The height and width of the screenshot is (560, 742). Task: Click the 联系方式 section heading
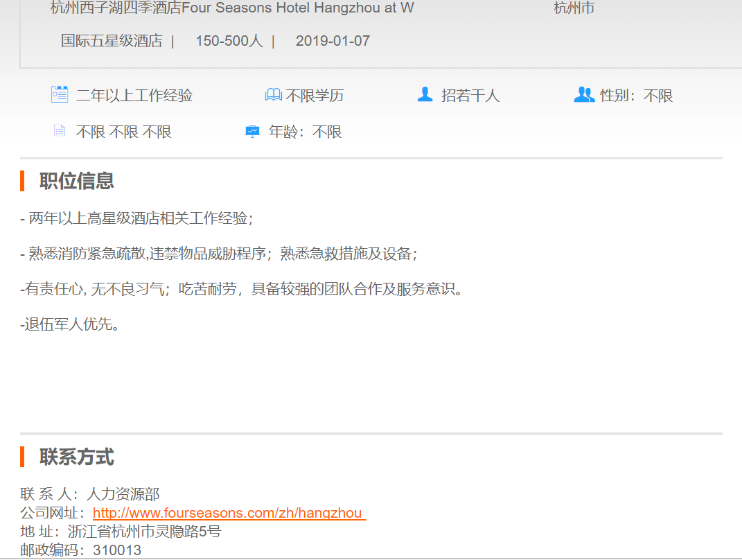tap(76, 457)
